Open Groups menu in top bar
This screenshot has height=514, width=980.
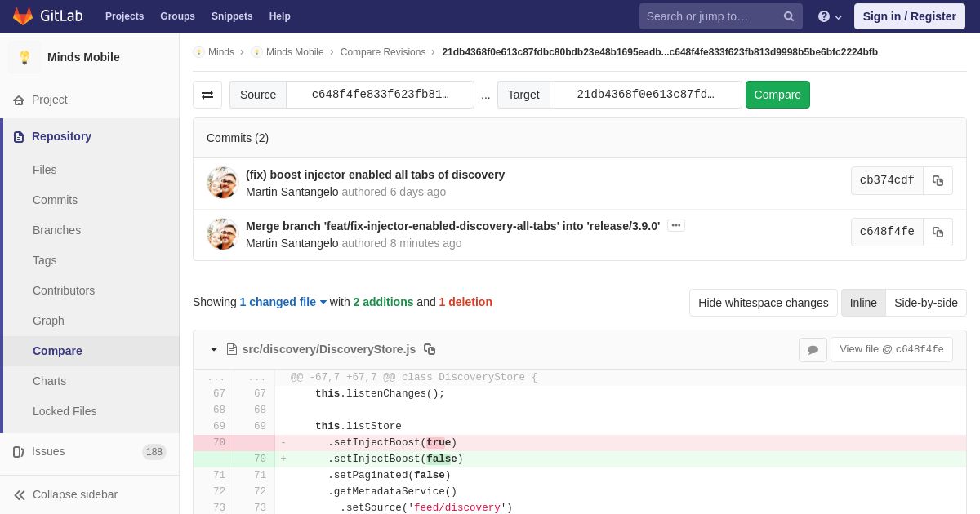(x=177, y=16)
